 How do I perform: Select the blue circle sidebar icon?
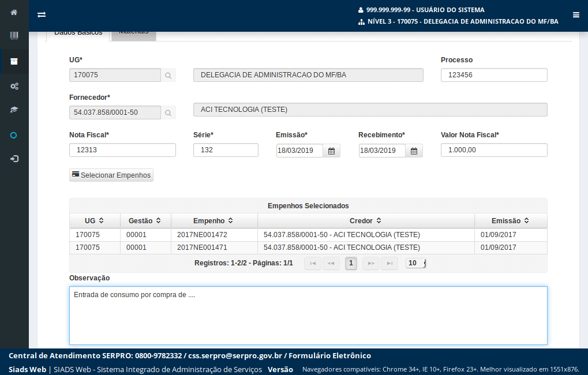13,136
